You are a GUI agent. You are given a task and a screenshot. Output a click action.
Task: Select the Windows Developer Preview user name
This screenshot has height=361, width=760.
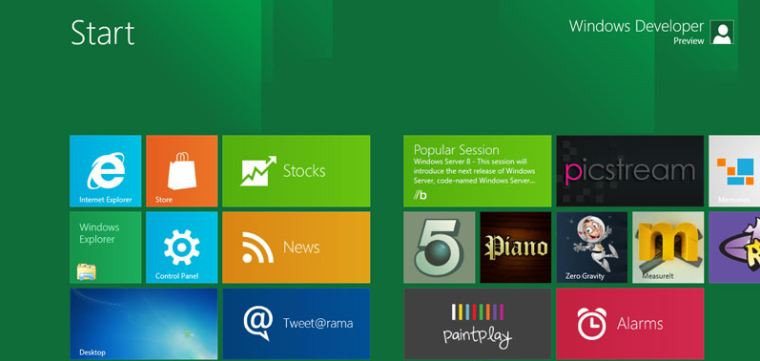point(636,31)
